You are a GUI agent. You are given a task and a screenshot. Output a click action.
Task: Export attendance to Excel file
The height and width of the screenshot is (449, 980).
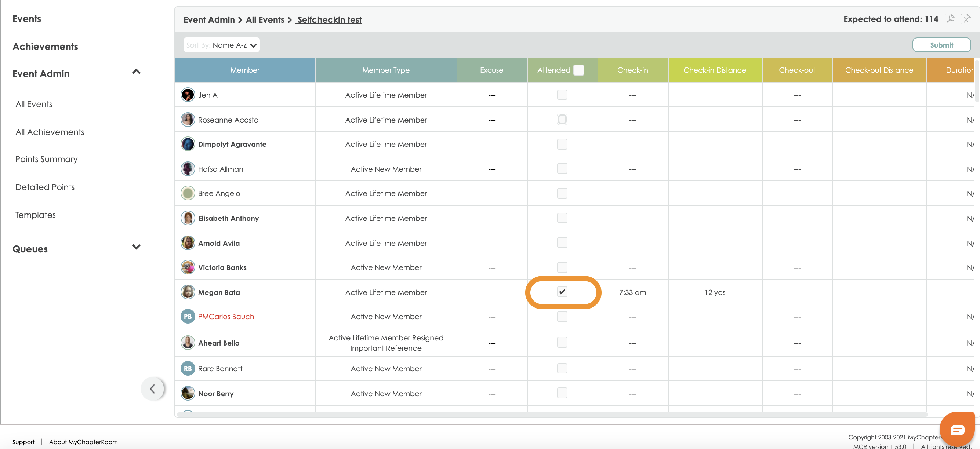pyautogui.click(x=966, y=19)
